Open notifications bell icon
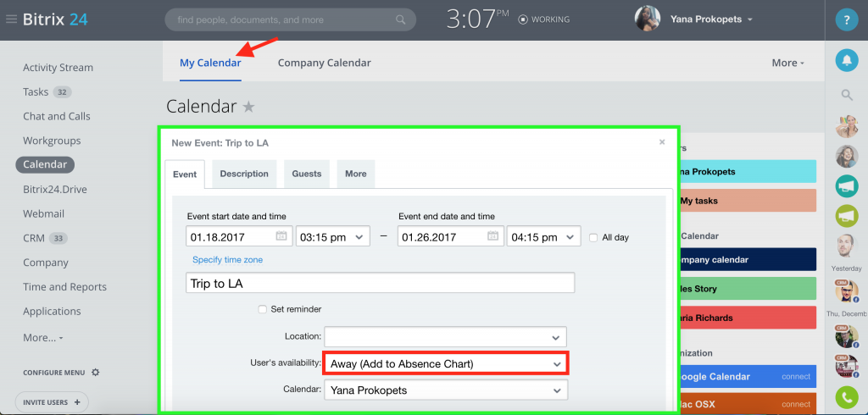 (x=847, y=60)
